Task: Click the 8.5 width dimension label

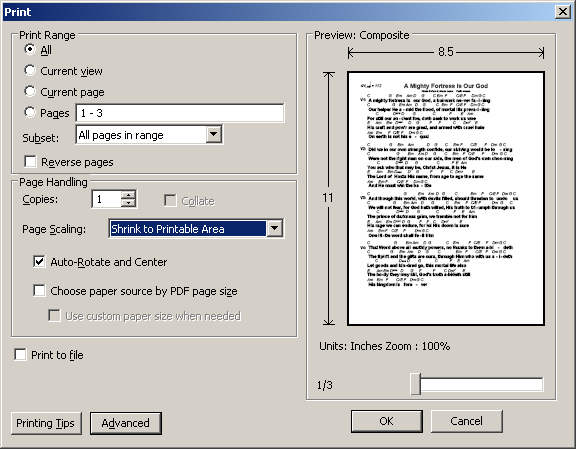Action: [446, 52]
